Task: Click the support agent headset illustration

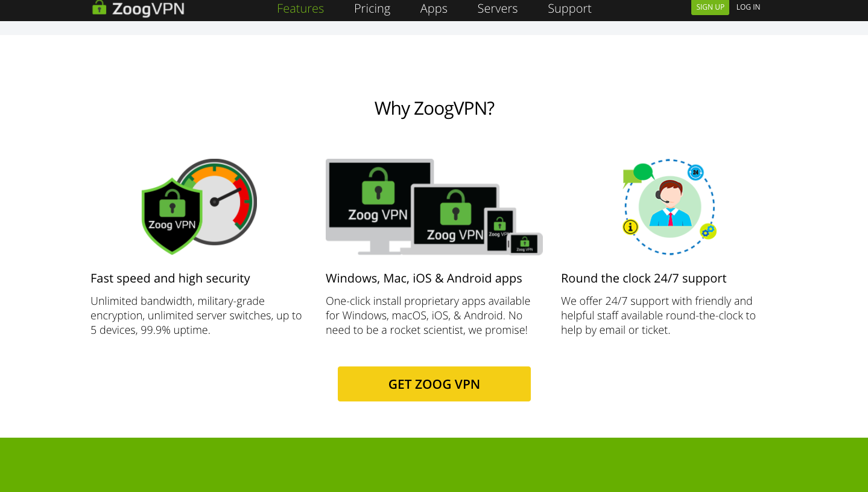Action: (670, 207)
